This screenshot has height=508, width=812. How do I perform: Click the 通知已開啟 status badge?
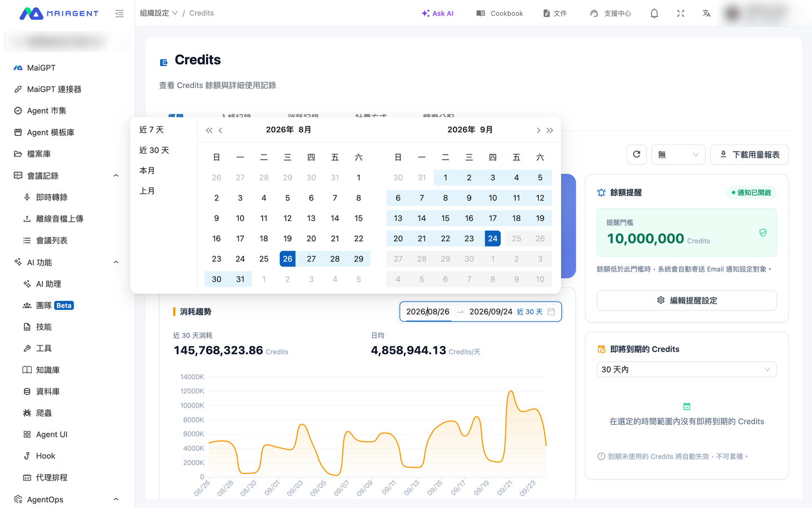752,192
